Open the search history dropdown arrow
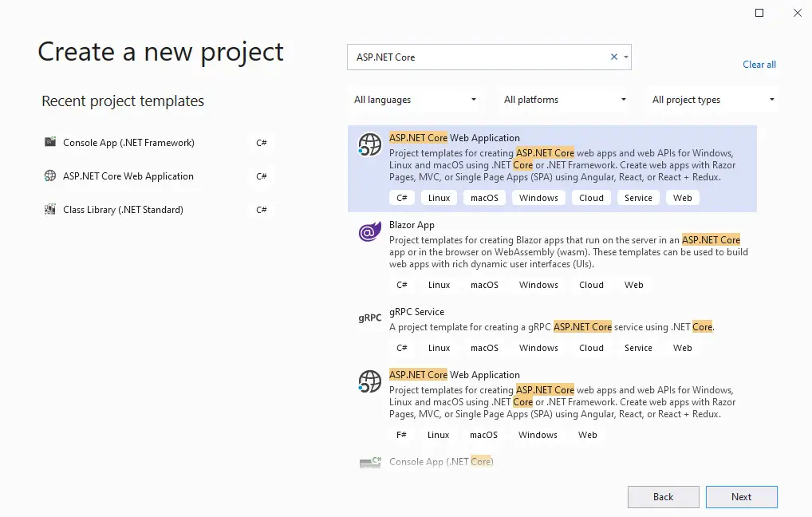Screen dimensions: 812x517 point(626,57)
